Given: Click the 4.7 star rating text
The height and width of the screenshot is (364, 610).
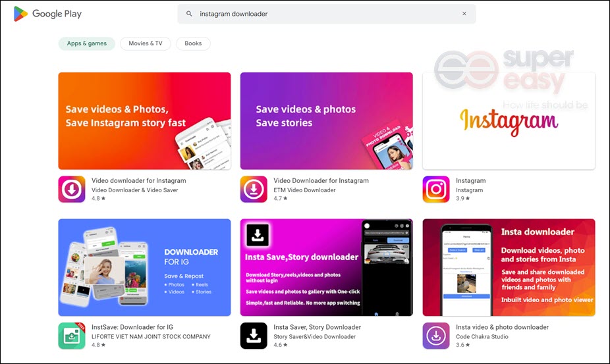Looking at the screenshot, I should (x=280, y=198).
